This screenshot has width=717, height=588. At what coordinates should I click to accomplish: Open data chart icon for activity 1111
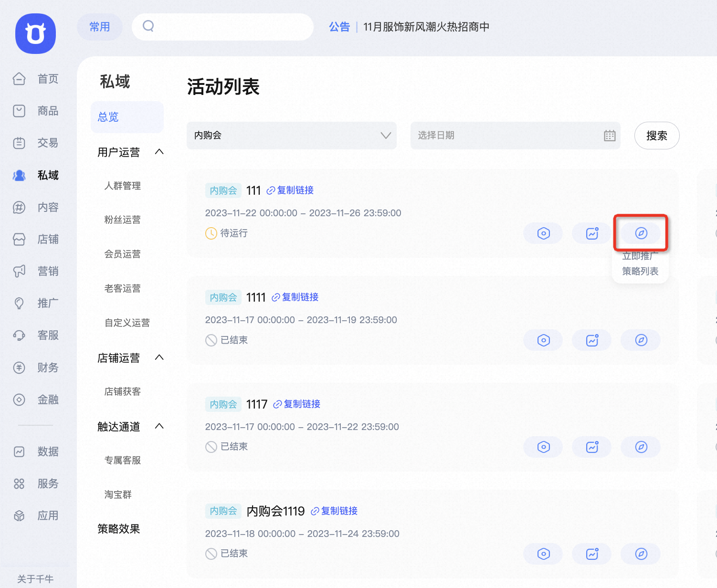(x=592, y=340)
